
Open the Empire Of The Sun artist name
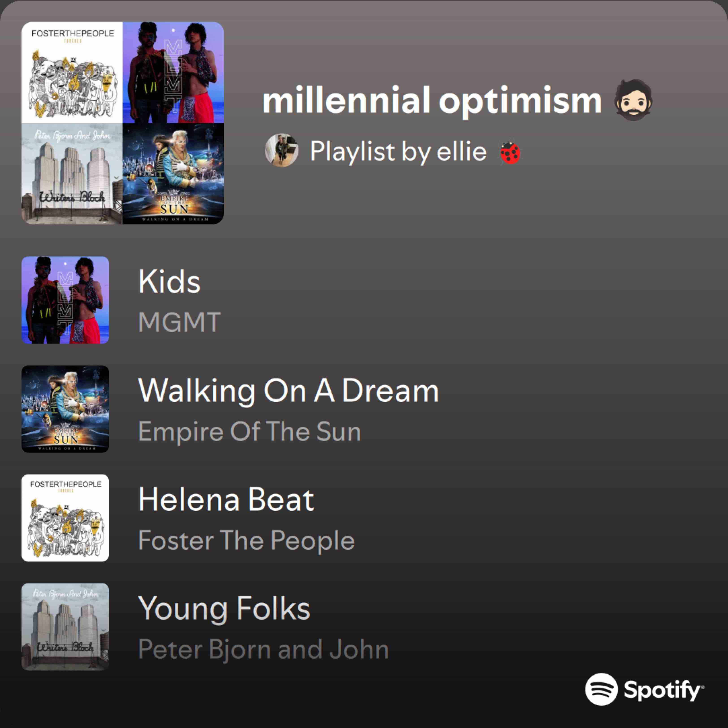click(x=249, y=431)
